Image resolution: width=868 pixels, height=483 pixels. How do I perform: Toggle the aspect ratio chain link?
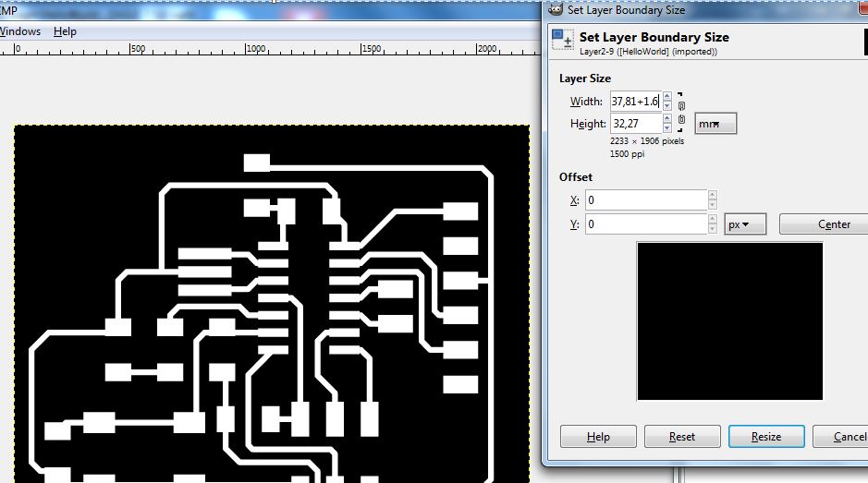[681, 113]
